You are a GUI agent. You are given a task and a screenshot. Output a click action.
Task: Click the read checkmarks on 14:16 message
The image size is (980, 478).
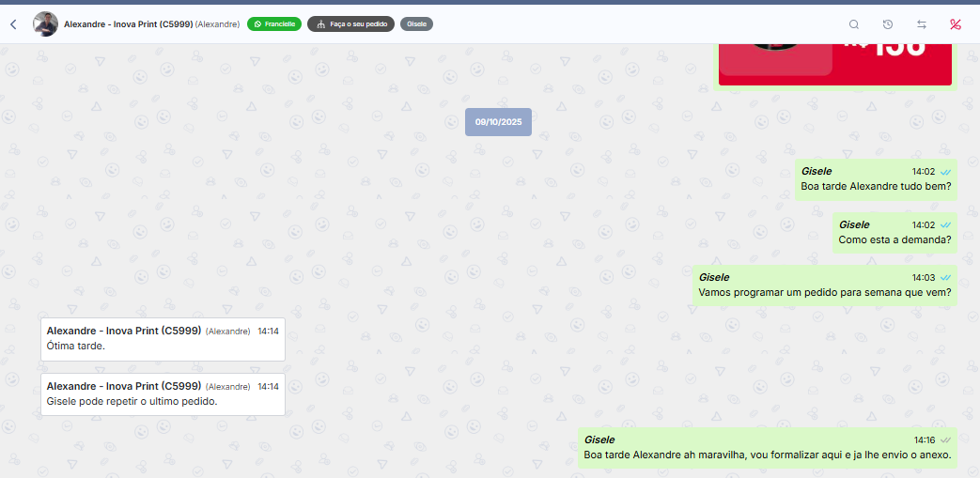point(945,439)
